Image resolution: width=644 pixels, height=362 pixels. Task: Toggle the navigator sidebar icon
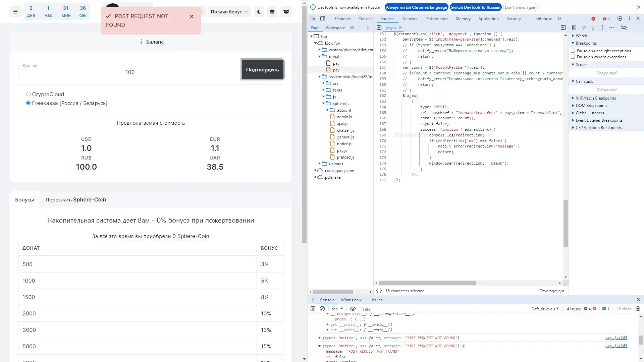(379, 28)
